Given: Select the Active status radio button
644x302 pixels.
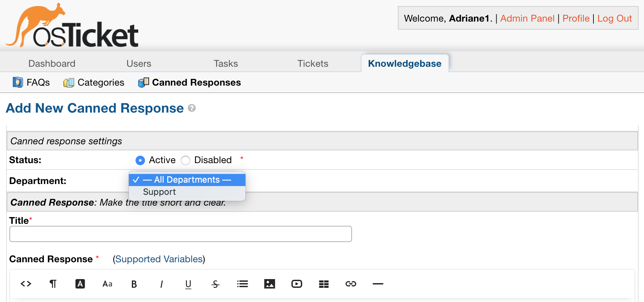Looking at the screenshot, I should [140, 160].
